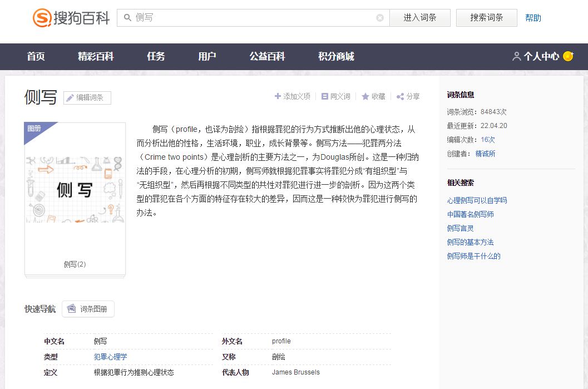Open related search 侧写师是干什么的

tap(473, 256)
